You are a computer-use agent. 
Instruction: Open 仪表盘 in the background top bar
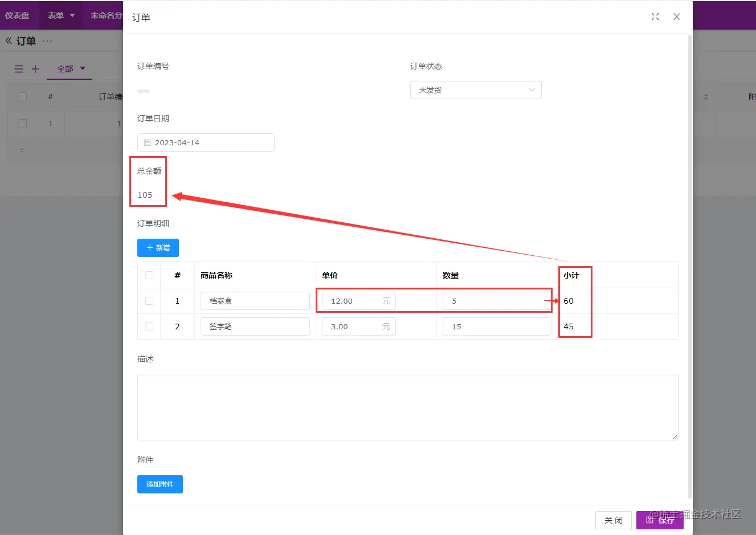coord(17,15)
